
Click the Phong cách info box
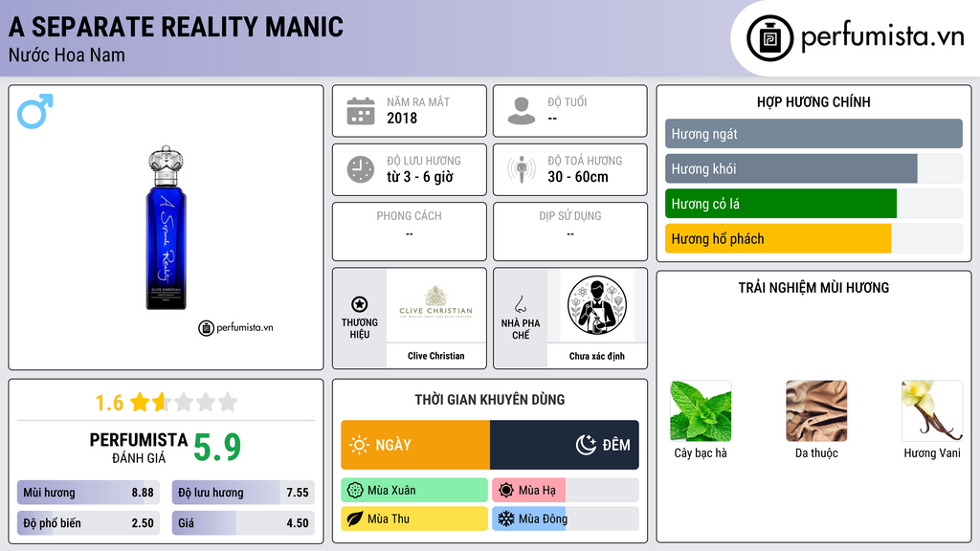tap(410, 231)
